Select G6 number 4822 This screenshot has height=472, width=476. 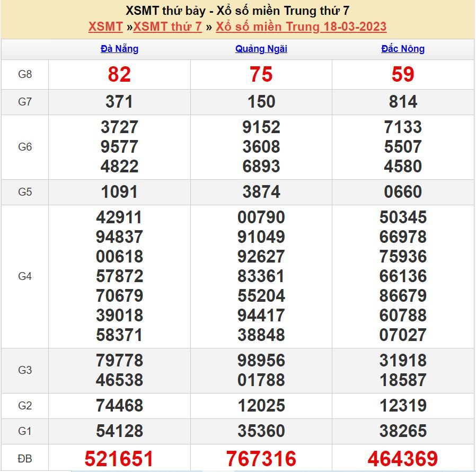coord(119,166)
